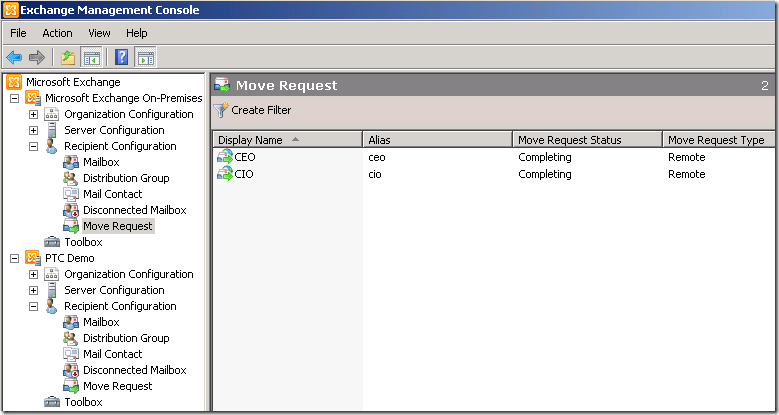
Task: Expand PTC Demo Organization Configuration node
Action: pyautogui.click(x=33, y=274)
